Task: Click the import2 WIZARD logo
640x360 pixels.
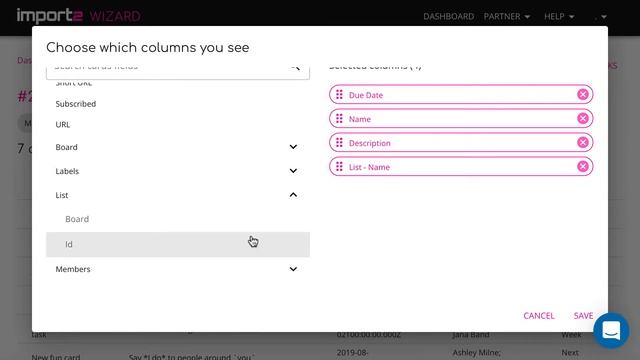Action: click(x=78, y=16)
